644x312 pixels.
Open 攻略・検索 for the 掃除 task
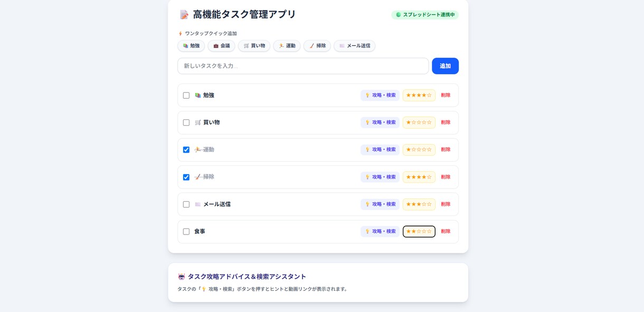tap(380, 177)
